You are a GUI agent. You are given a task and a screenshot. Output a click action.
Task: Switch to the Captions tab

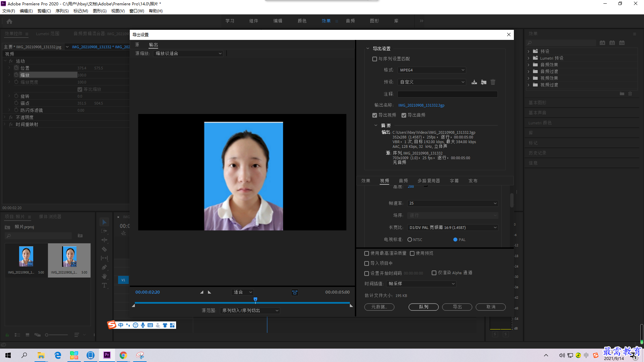click(454, 181)
